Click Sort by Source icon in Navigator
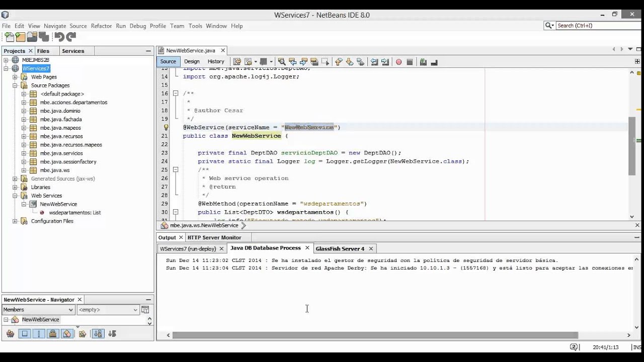Image resolution: width=644 pixels, height=362 pixels. pos(112,333)
